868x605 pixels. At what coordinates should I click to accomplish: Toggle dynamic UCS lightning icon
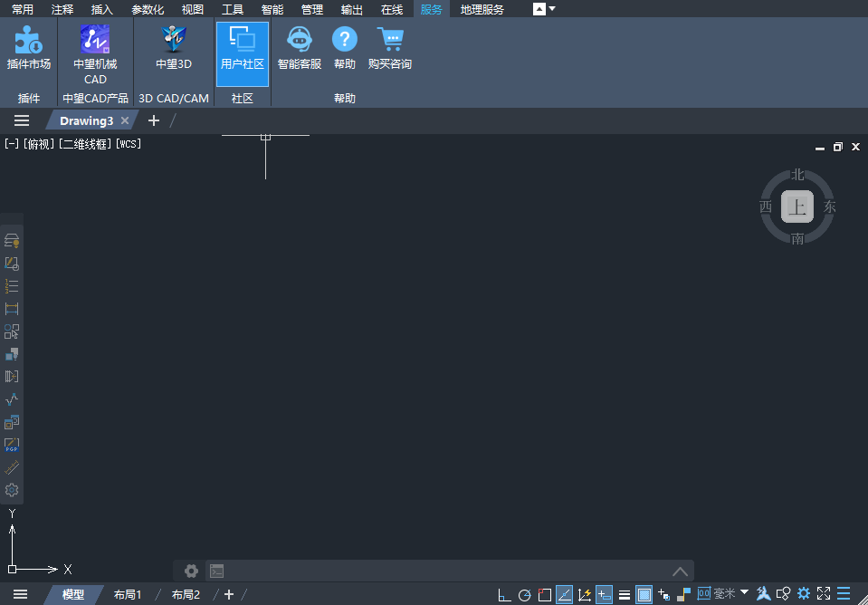pos(584,595)
